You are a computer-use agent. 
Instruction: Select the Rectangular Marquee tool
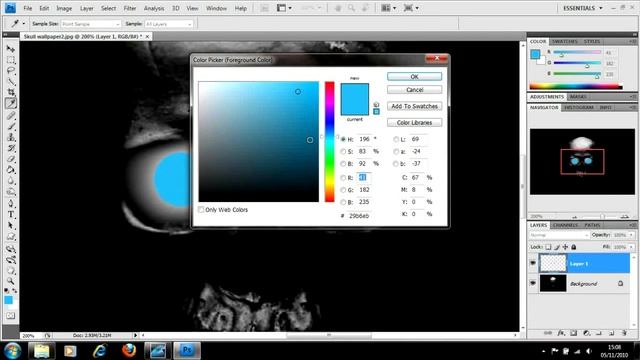tap(11, 60)
